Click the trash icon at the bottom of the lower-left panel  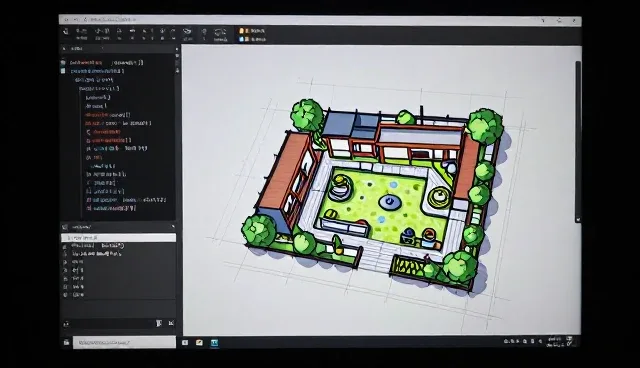click(x=159, y=324)
